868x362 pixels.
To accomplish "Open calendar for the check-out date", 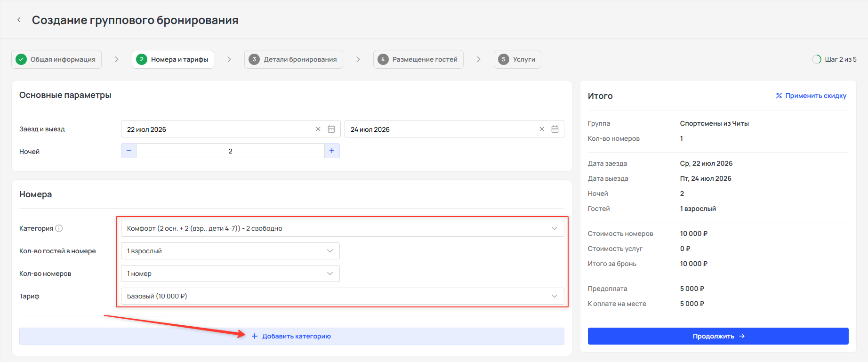I will pos(555,129).
